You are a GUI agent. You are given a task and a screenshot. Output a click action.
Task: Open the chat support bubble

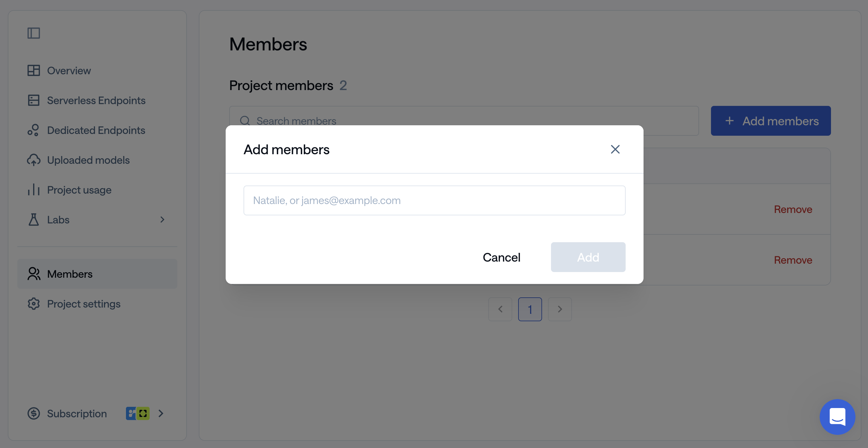pyautogui.click(x=837, y=417)
